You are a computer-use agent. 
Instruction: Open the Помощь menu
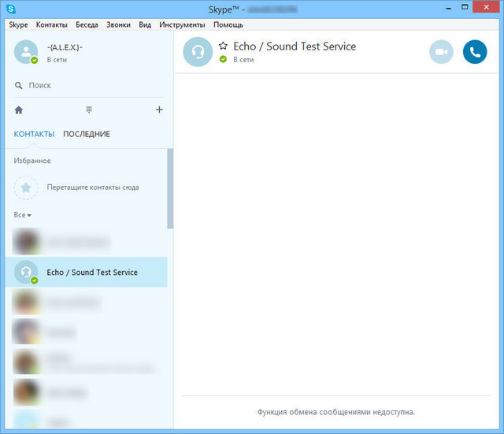[228, 24]
